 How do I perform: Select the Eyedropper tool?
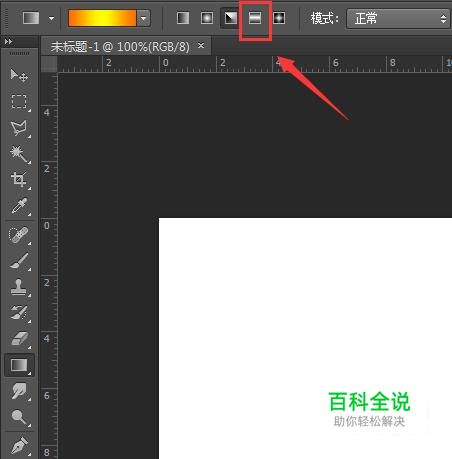(x=19, y=206)
